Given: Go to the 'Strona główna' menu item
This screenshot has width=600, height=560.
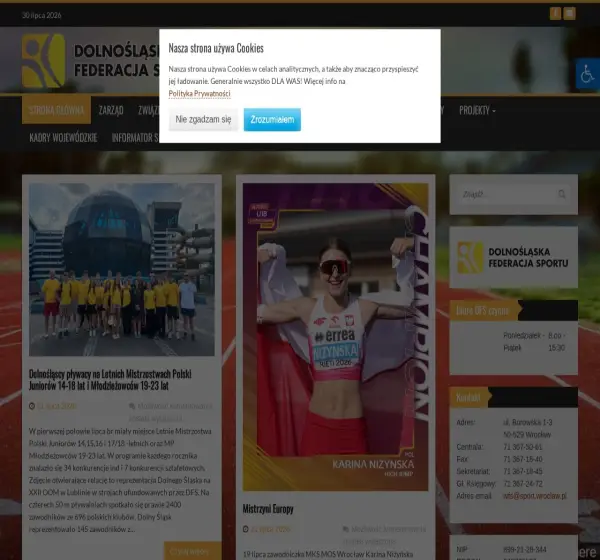Looking at the screenshot, I should (56, 110).
